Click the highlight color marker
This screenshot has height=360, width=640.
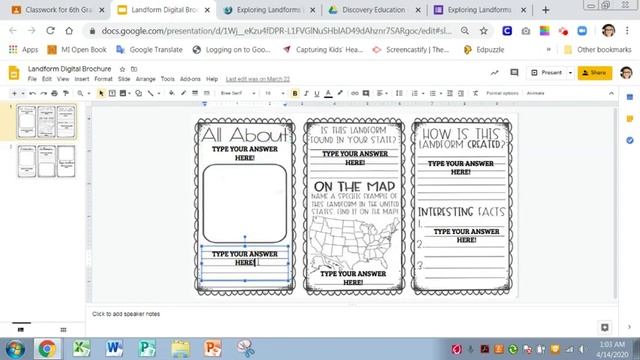(340, 93)
